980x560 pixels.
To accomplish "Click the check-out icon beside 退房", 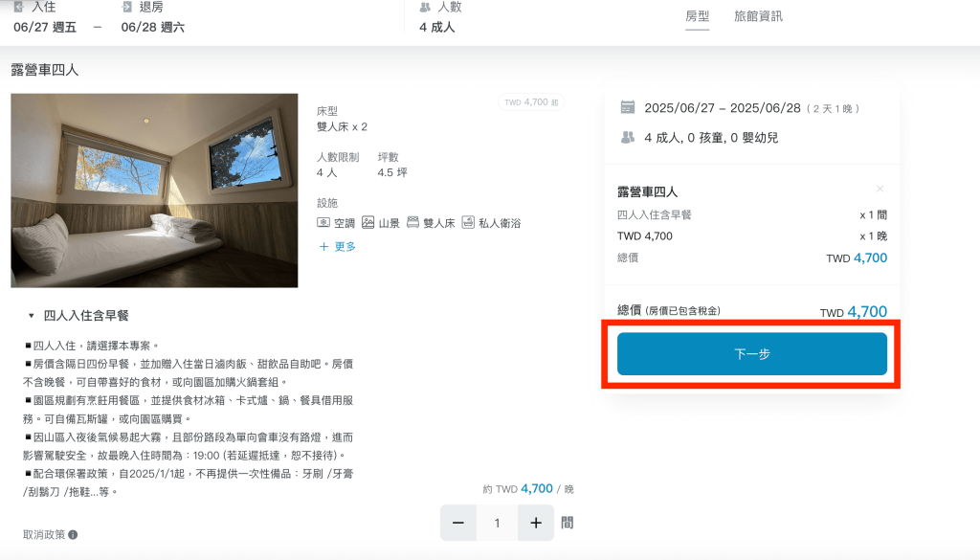I will [x=127, y=8].
